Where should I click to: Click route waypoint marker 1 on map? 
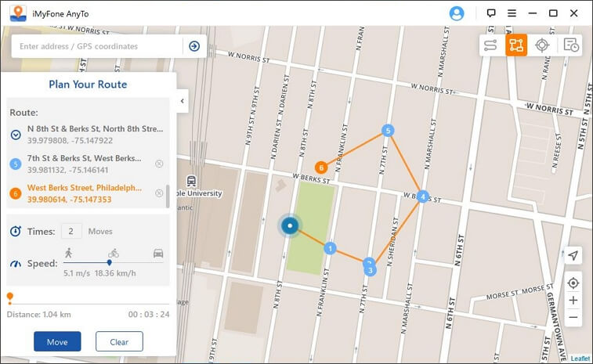click(x=330, y=248)
